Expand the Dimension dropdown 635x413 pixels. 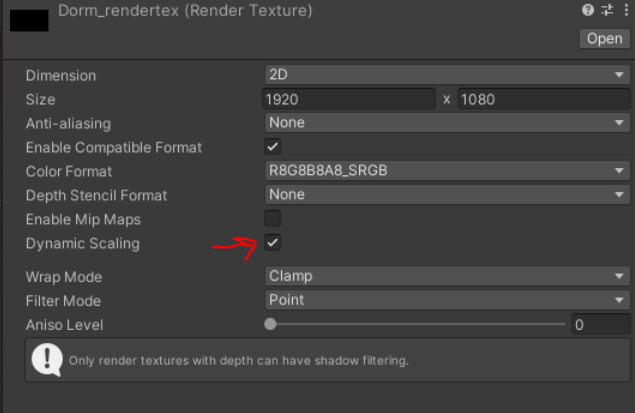click(446, 75)
